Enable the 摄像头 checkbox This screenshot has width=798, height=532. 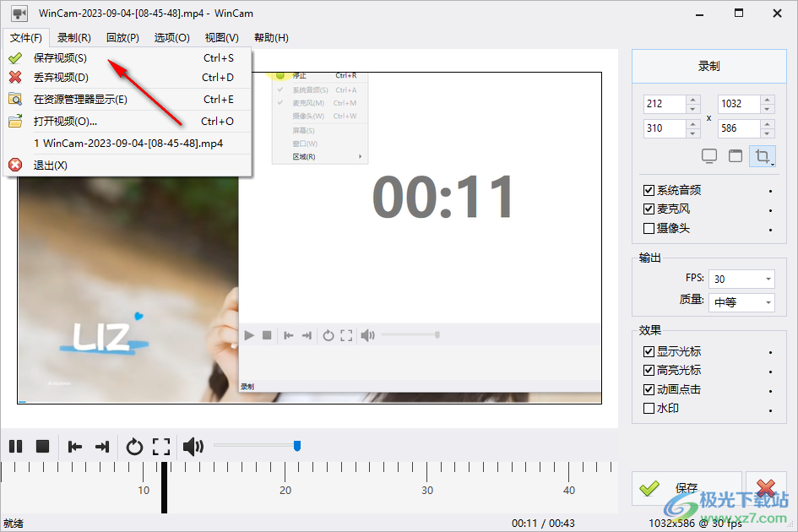tap(649, 229)
